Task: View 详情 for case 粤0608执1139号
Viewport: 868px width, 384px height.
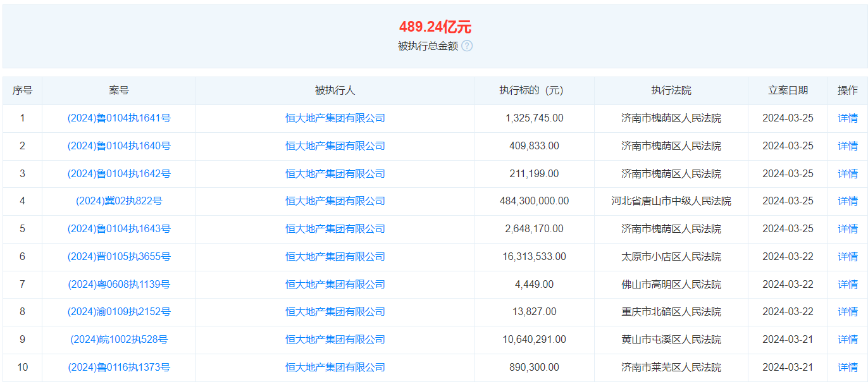Action: coord(848,284)
